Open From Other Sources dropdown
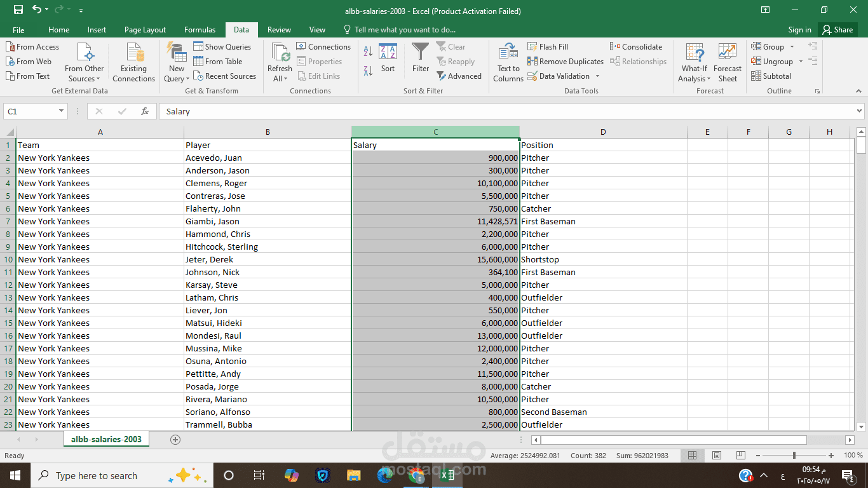The image size is (868, 488). pos(84,63)
